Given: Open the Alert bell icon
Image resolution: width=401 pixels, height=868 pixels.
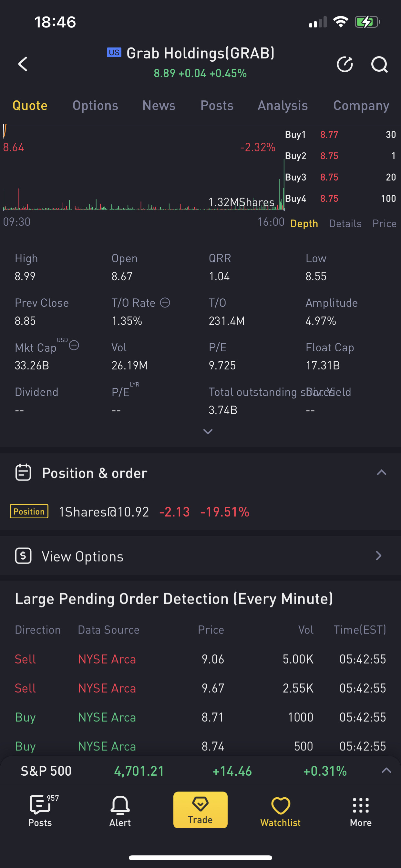Looking at the screenshot, I should pos(120,805).
